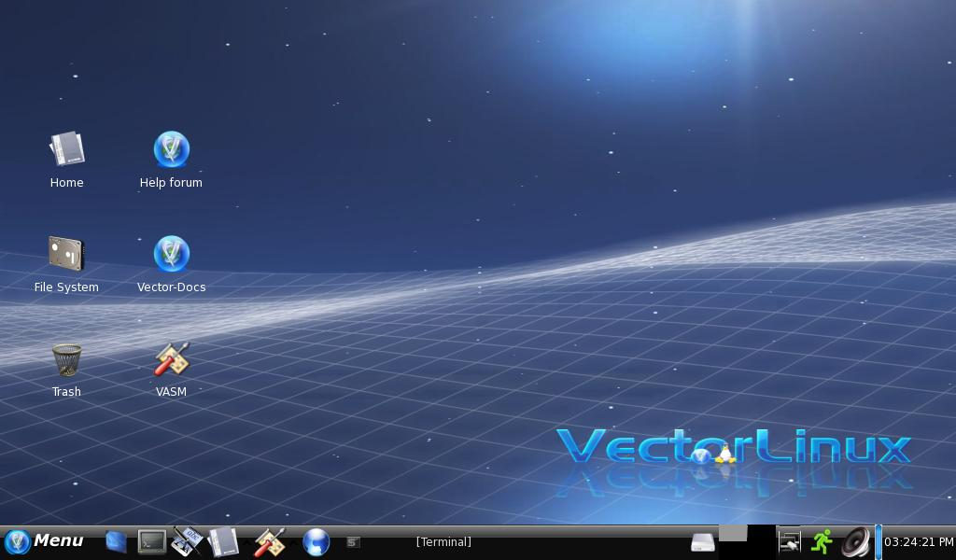This screenshot has width=956, height=560.
Task: Open the Help forum desktop shortcut
Action: [x=172, y=160]
